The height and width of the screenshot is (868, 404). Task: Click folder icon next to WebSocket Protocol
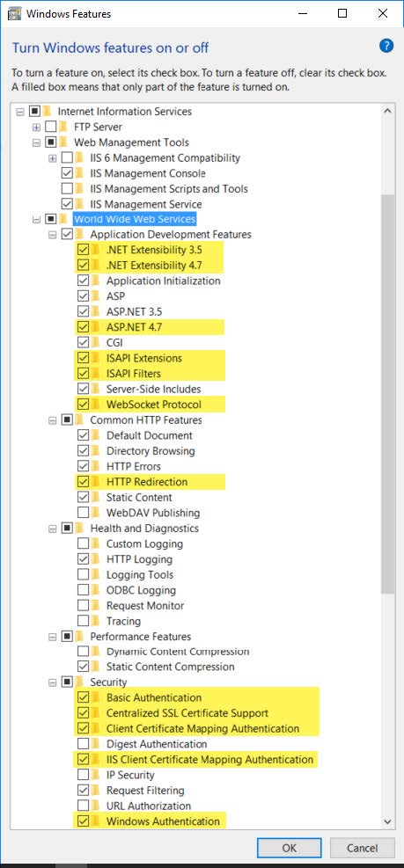(97, 405)
